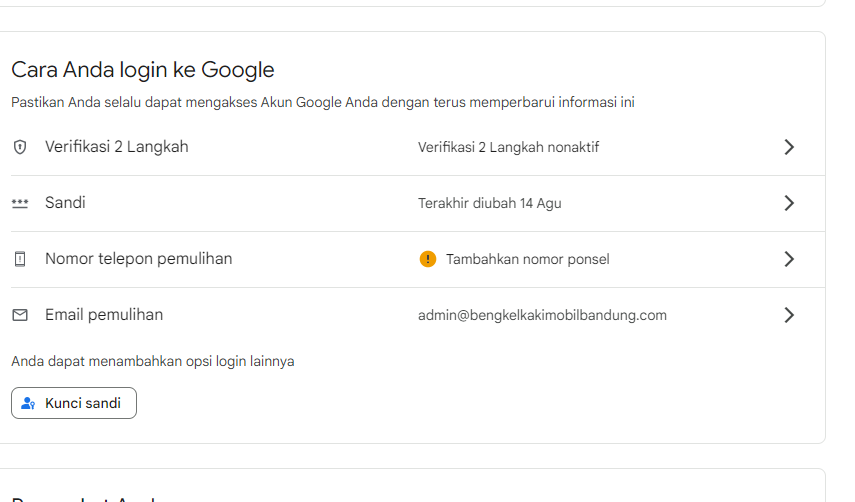Expand Nomor telepon pemulihan chevron arrow

(788, 259)
